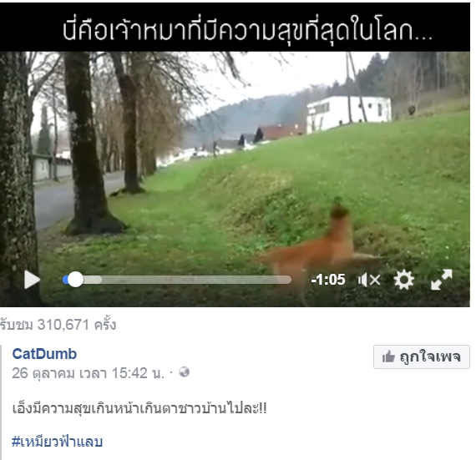
Task: Play the dog video
Action: point(32,280)
